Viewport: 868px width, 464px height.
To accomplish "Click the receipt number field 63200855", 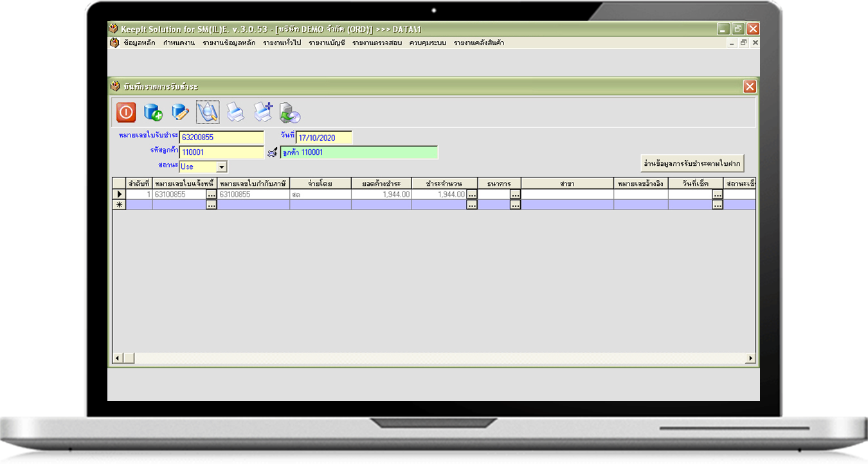I will 221,138.
